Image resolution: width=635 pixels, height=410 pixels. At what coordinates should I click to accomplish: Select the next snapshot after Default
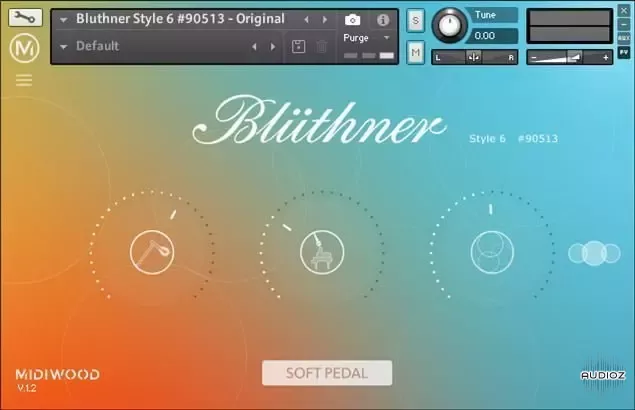tap(273, 47)
